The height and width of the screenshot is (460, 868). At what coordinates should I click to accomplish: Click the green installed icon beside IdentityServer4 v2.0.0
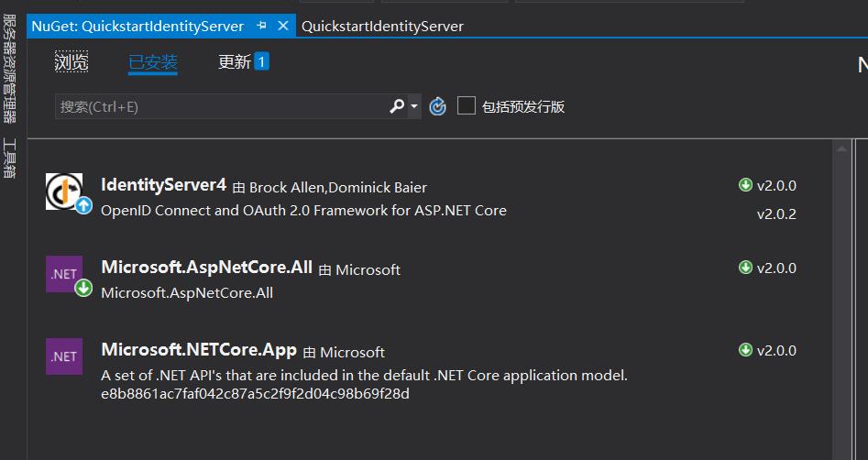pos(746,185)
